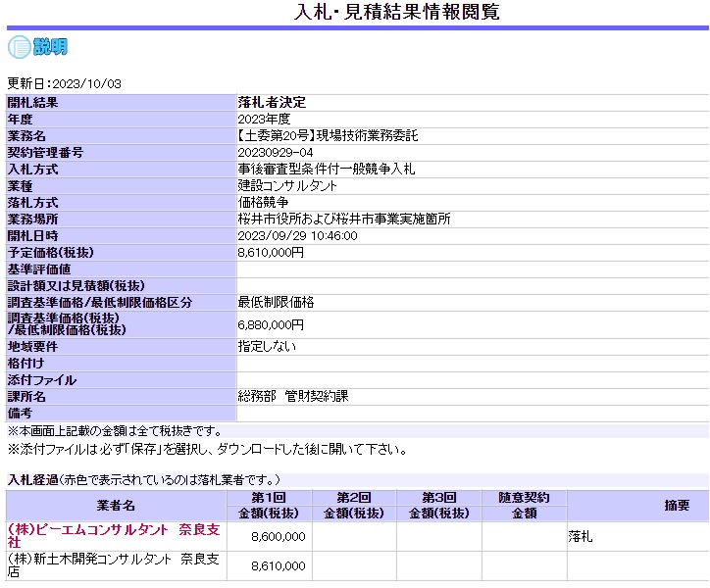Click the 建設コンサルタント business type value
Image resolution: width=710 pixels, height=588 pixels.
[287, 185]
